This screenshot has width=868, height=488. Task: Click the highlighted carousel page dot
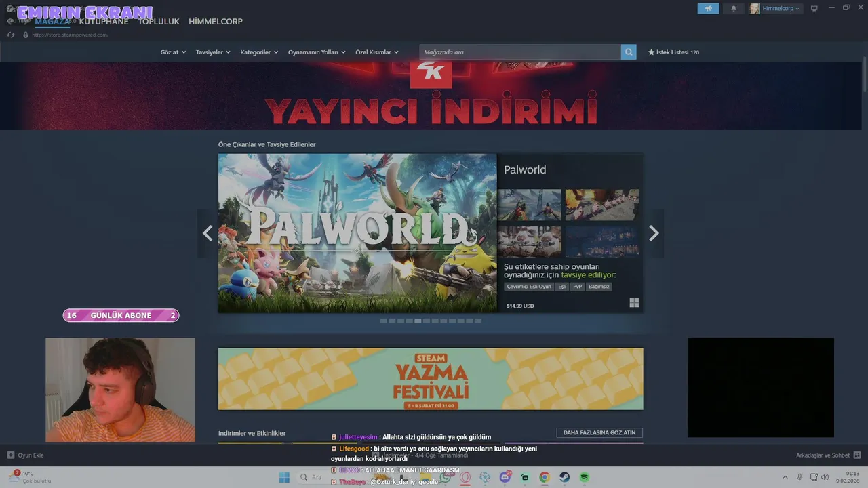click(418, 321)
